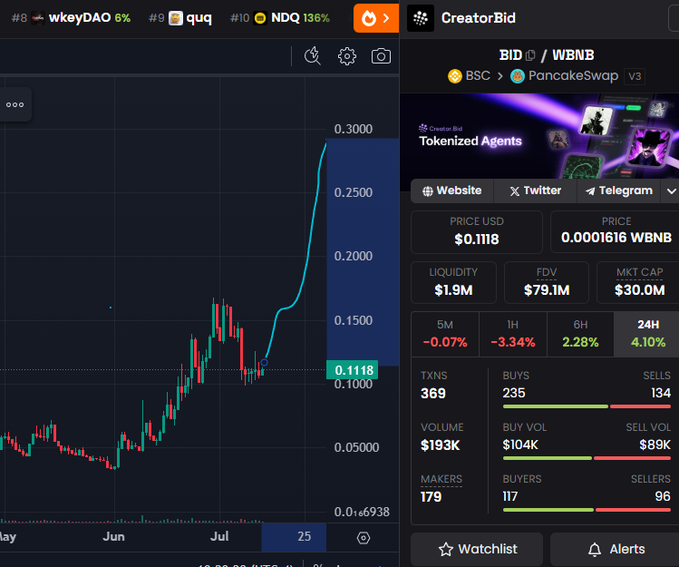The image size is (679, 567).
Task: Click the Alerts bell icon
Action: click(x=595, y=550)
